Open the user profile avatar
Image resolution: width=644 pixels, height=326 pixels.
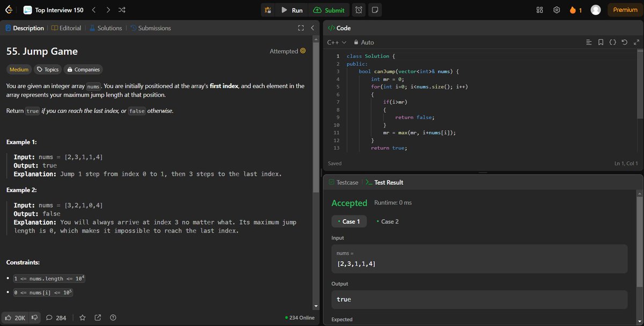[x=595, y=10]
